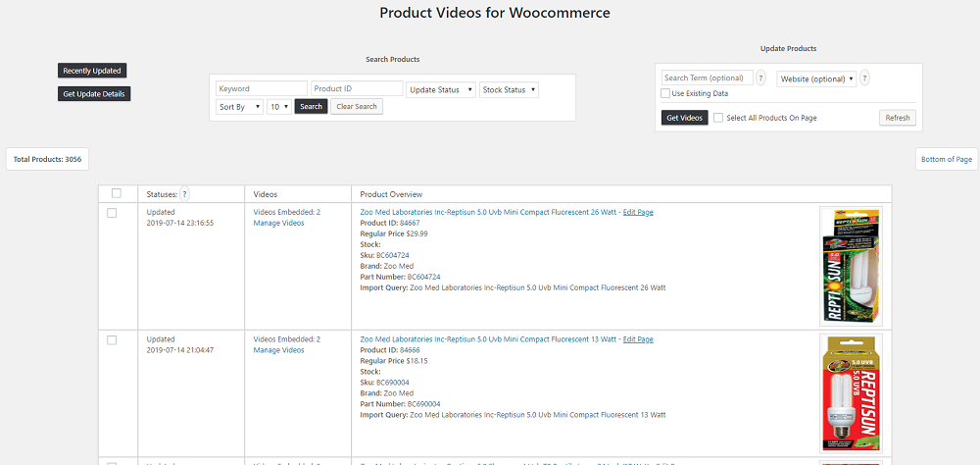Select the checkbox for product ID 84667
This screenshot has height=465, width=980.
coord(112,213)
